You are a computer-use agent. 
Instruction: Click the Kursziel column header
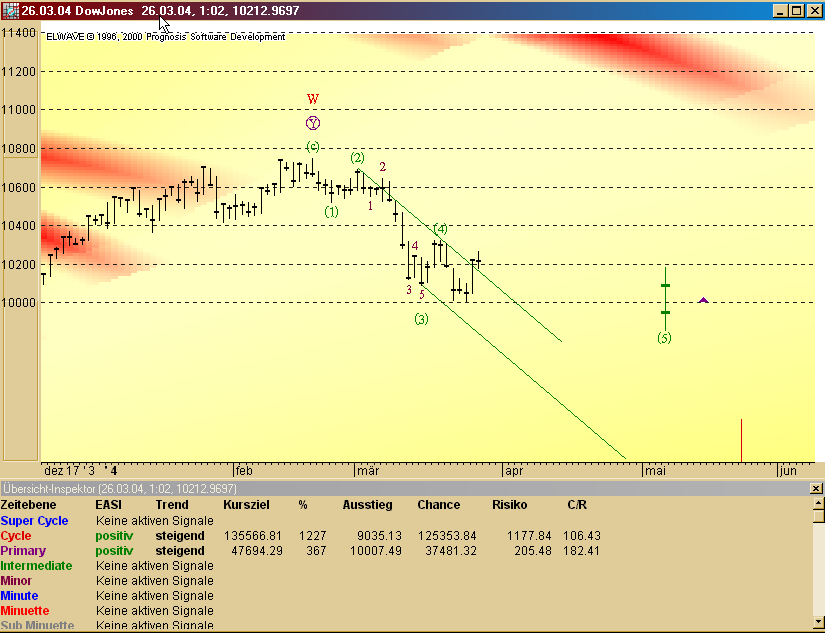[246, 505]
